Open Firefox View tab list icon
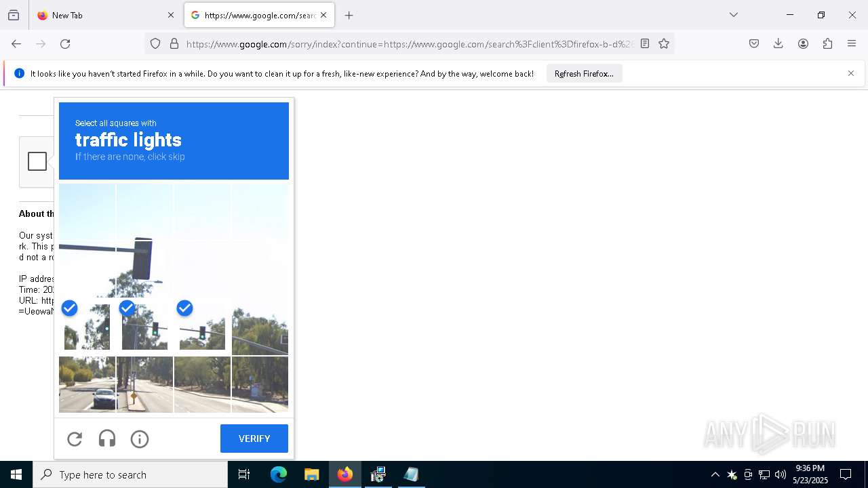Image resolution: width=868 pixels, height=488 pixels. (14, 15)
